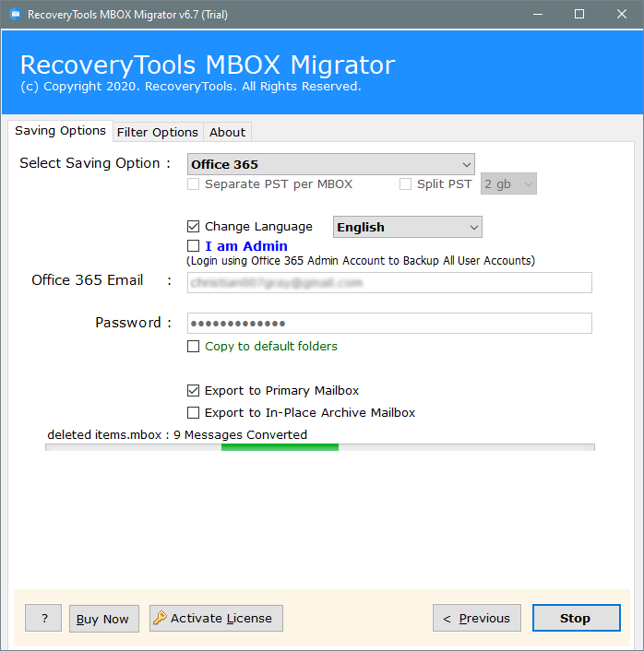The width and height of the screenshot is (644, 651).
Task: Click the Password input field
Action: click(389, 324)
